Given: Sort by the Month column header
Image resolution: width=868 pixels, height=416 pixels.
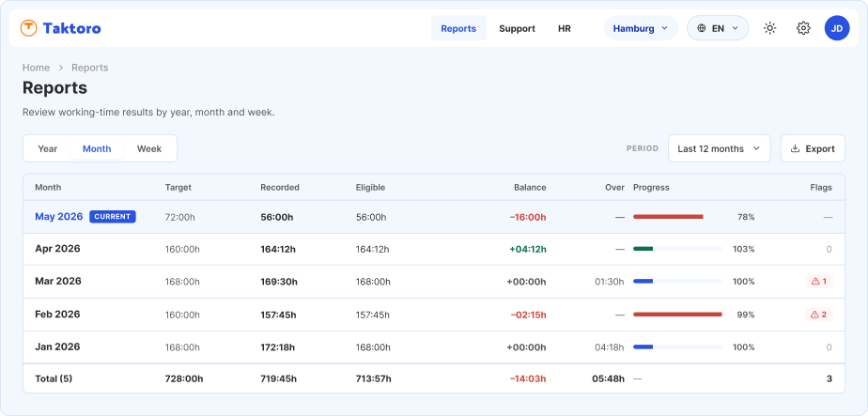Looking at the screenshot, I should point(48,188).
